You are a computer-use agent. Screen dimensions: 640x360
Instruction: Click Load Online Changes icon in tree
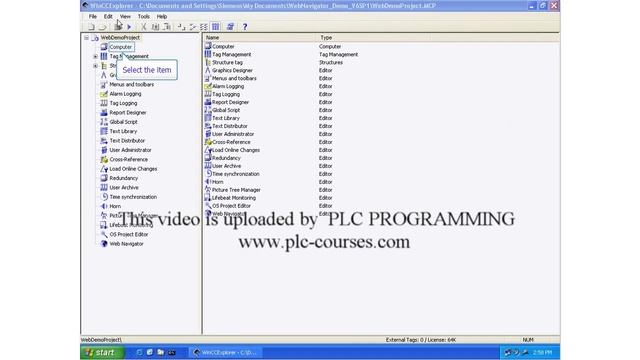[x=104, y=169]
